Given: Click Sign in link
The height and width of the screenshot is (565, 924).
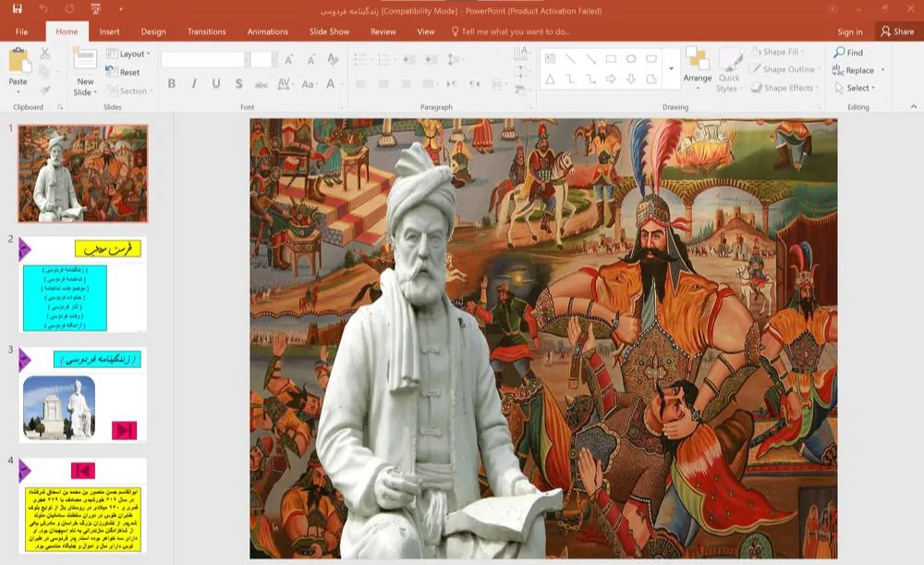Looking at the screenshot, I should click(x=849, y=31).
